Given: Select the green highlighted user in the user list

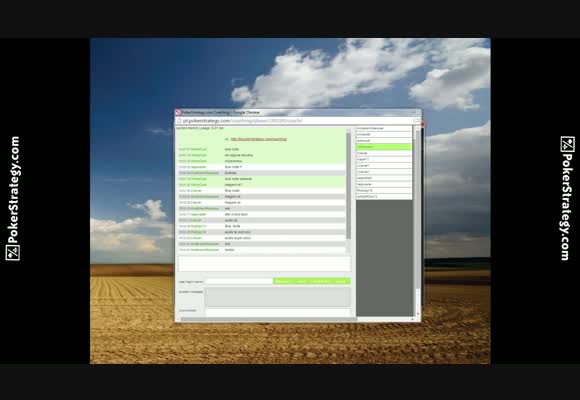Looking at the screenshot, I should pos(384,147).
